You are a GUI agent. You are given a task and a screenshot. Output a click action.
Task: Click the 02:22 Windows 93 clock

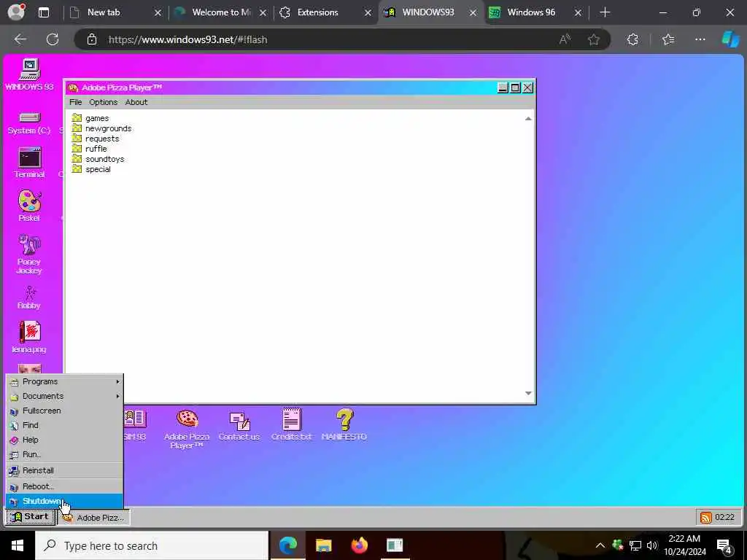pyautogui.click(x=724, y=517)
